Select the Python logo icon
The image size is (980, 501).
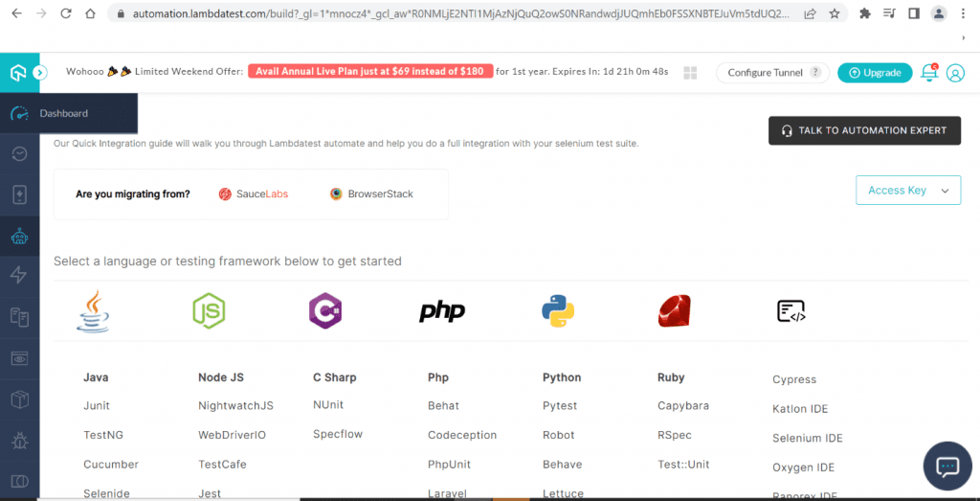pyautogui.click(x=558, y=310)
